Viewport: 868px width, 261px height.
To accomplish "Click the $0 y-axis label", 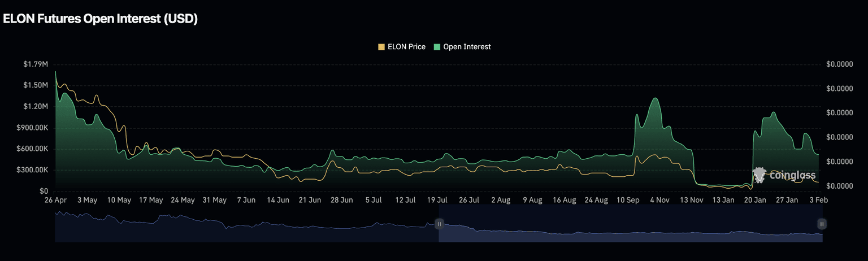I will 43,192.
